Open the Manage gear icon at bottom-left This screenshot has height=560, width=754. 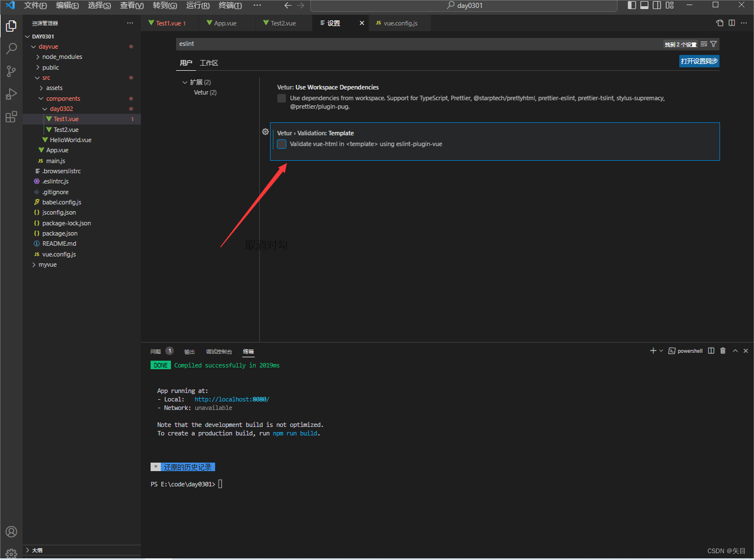pyautogui.click(x=11, y=554)
